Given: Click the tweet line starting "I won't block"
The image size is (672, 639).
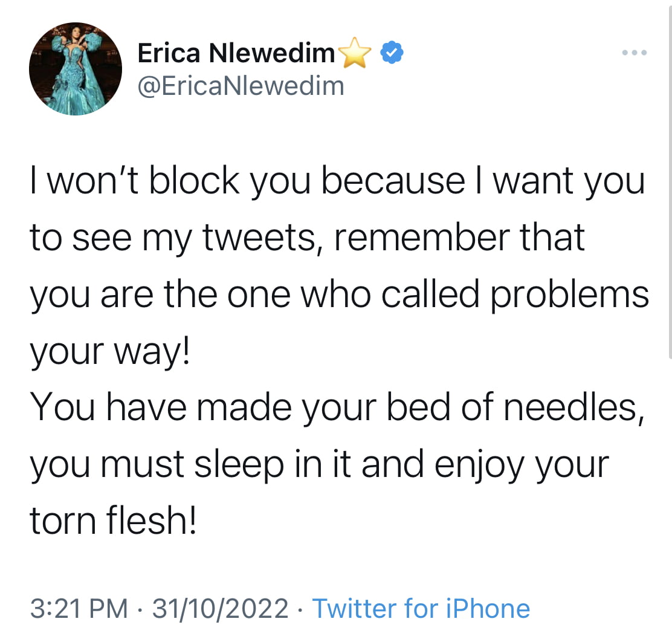Looking at the screenshot, I should pos(337,181).
